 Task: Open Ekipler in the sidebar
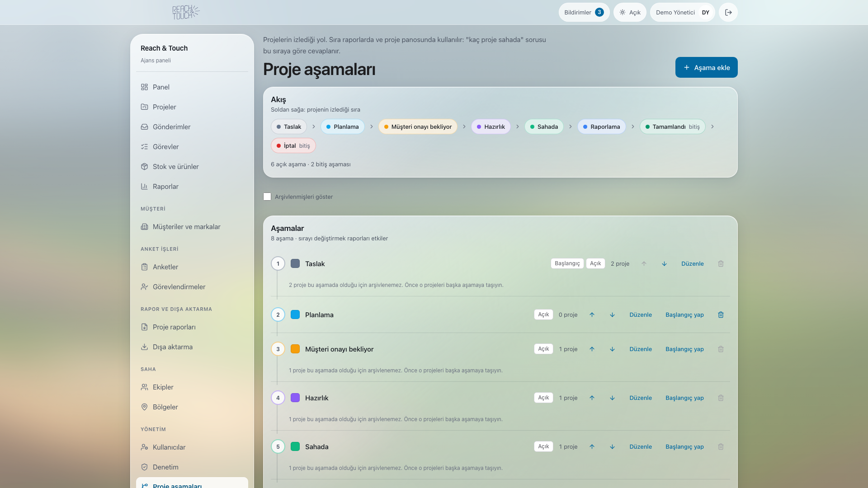[x=192, y=387]
